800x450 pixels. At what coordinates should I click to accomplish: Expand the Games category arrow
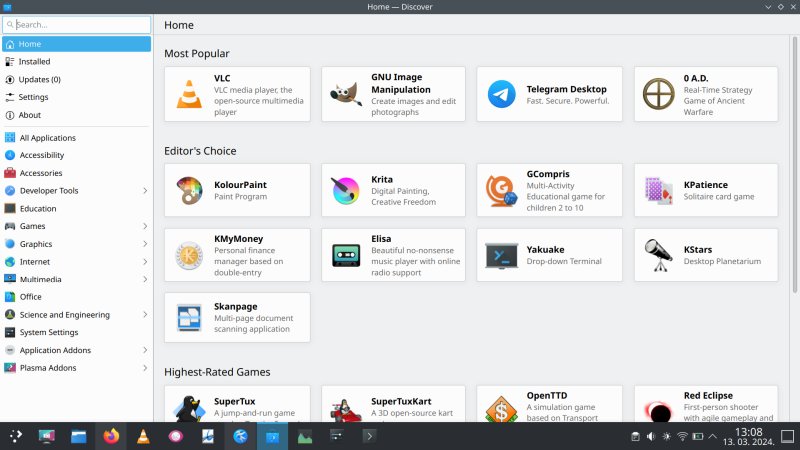tap(145, 226)
